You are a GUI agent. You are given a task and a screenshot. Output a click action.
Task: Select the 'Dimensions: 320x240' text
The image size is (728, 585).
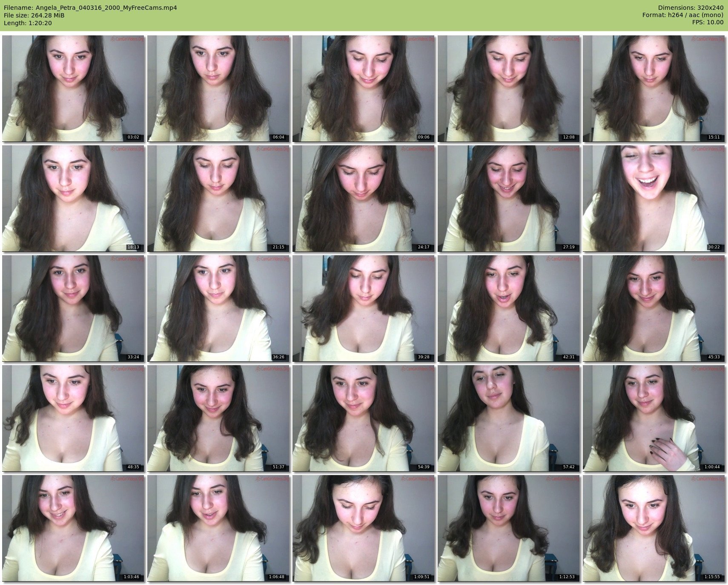coord(691,8)
